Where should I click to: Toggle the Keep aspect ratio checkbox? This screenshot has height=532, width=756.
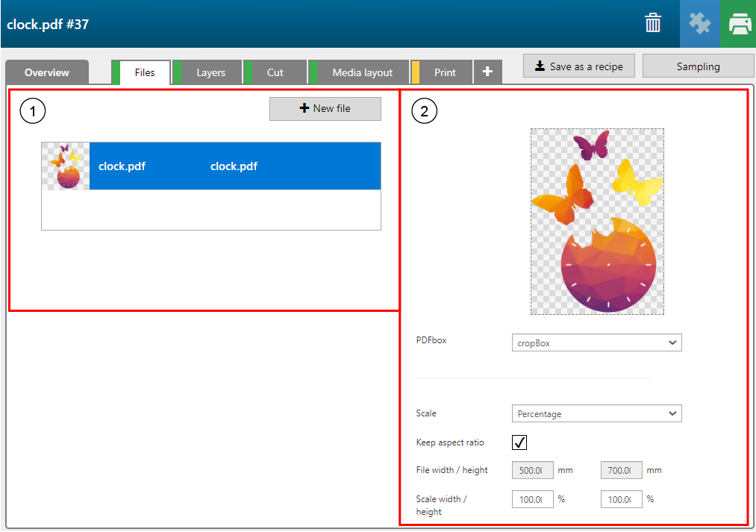point(519,442)
